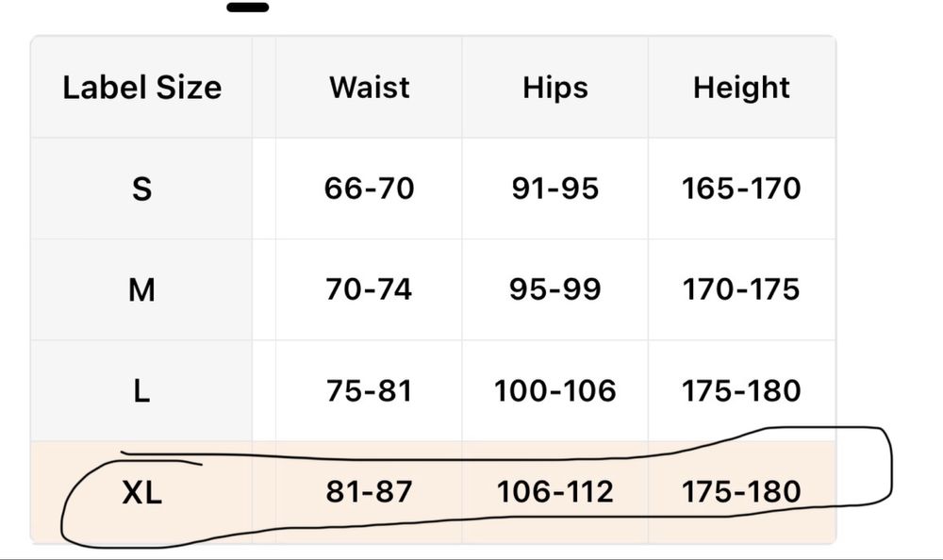Tap the drag handle bar at top

[x=248, y=8]
